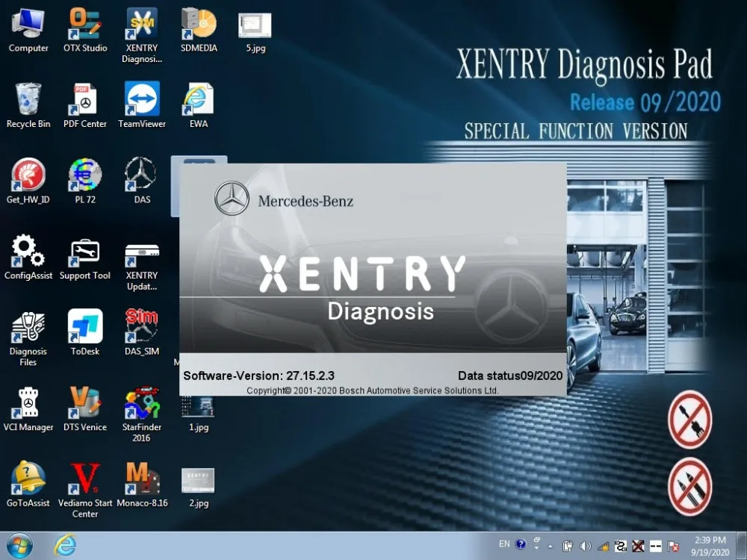Screen dimensions: 747x560
Task: Click the Software-Version 27.15.2.3 text
Action: click(x=258, y=376)
